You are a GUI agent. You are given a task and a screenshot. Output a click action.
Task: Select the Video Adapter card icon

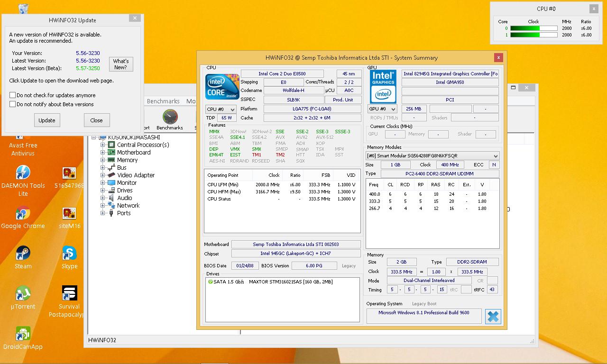point(111,175)
